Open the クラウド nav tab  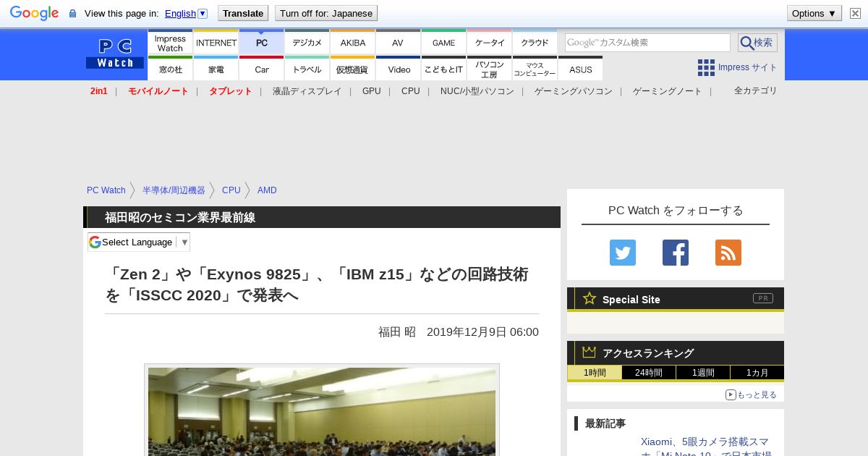point(535,43)
